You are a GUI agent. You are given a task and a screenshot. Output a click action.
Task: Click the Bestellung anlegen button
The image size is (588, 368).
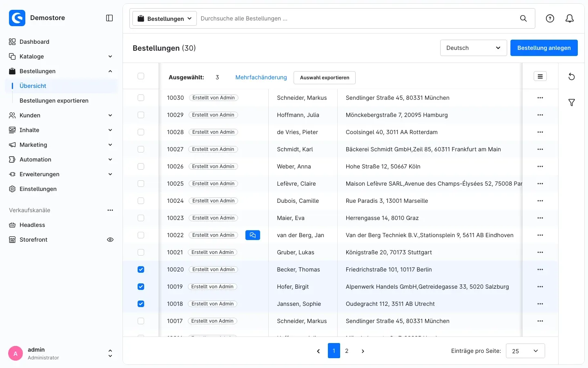point(544,48)
